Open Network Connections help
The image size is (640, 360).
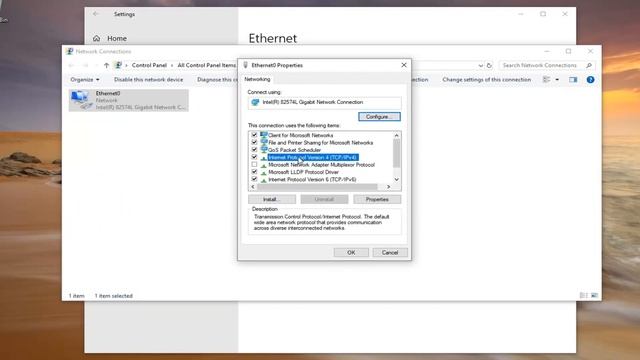(x=590, y=80)
